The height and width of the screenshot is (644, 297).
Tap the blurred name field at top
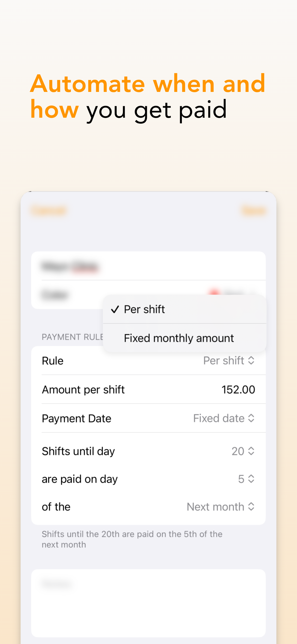[148, 266]
